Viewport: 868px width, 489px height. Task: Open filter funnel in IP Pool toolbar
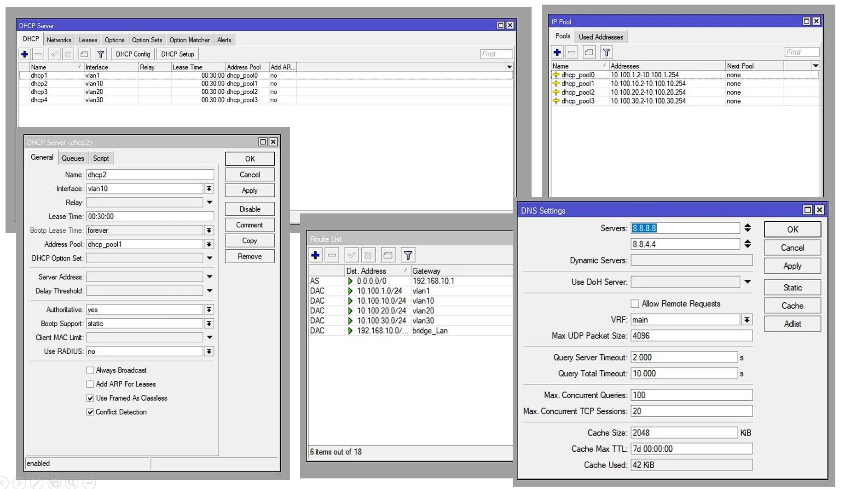point(607,52)
